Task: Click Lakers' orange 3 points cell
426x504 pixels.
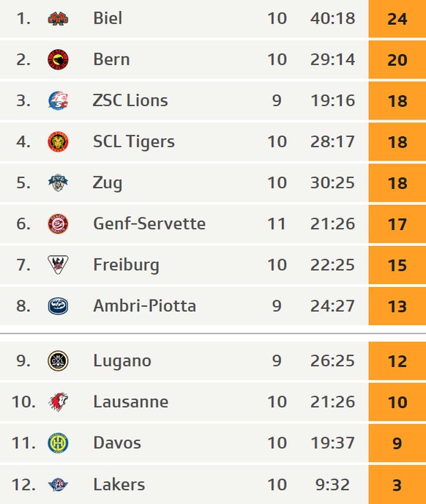Action: pyautogui.click(x=397, y=484)
